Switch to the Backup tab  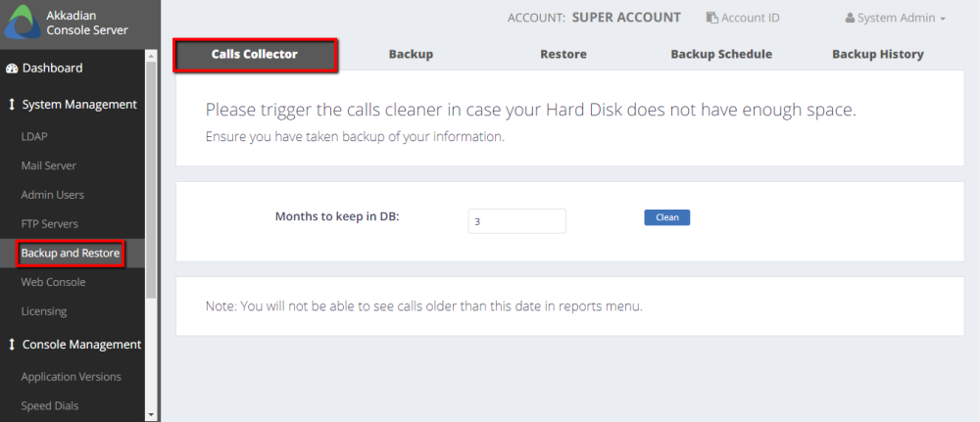tap(411, 54)
